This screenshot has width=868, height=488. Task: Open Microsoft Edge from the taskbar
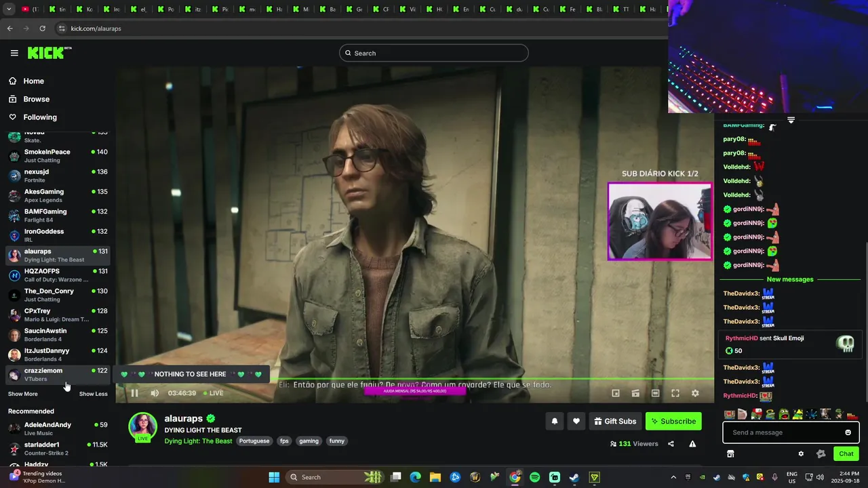click(416, 477)
